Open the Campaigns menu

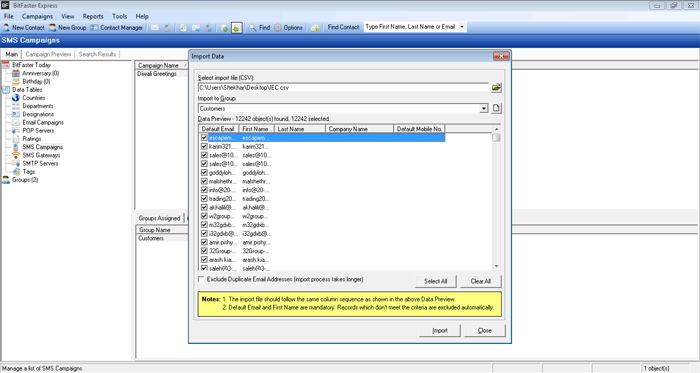[37, 16]
